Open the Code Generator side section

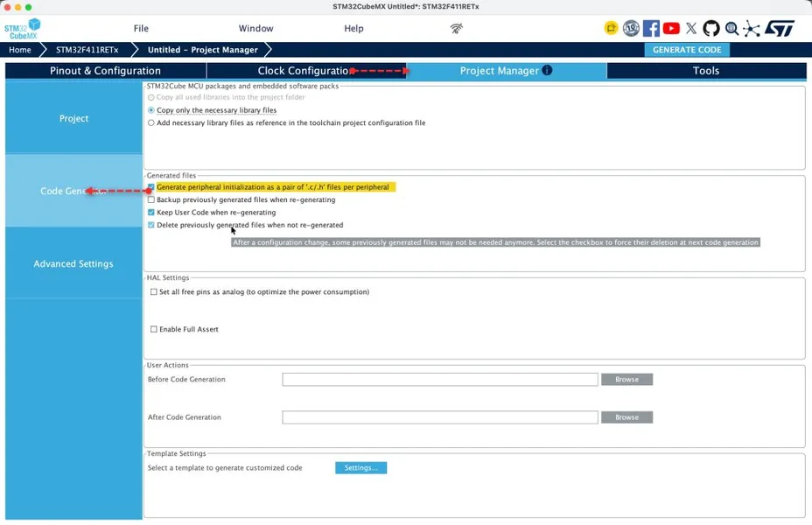tap(73, 191)
